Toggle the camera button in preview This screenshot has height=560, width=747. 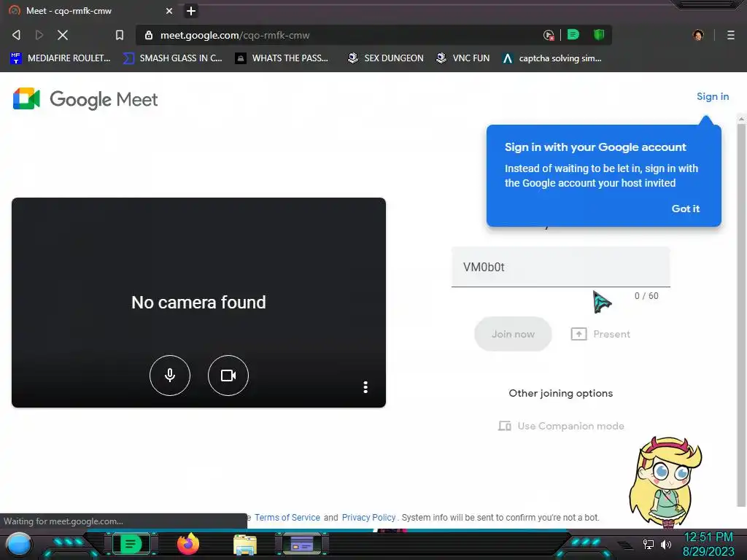click(x=228, y=376)
